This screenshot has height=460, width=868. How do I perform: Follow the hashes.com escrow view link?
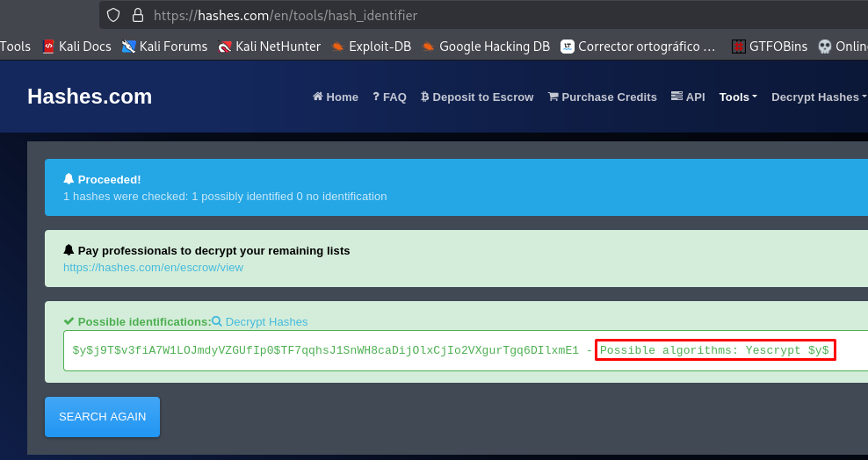[x=153, y=267]
